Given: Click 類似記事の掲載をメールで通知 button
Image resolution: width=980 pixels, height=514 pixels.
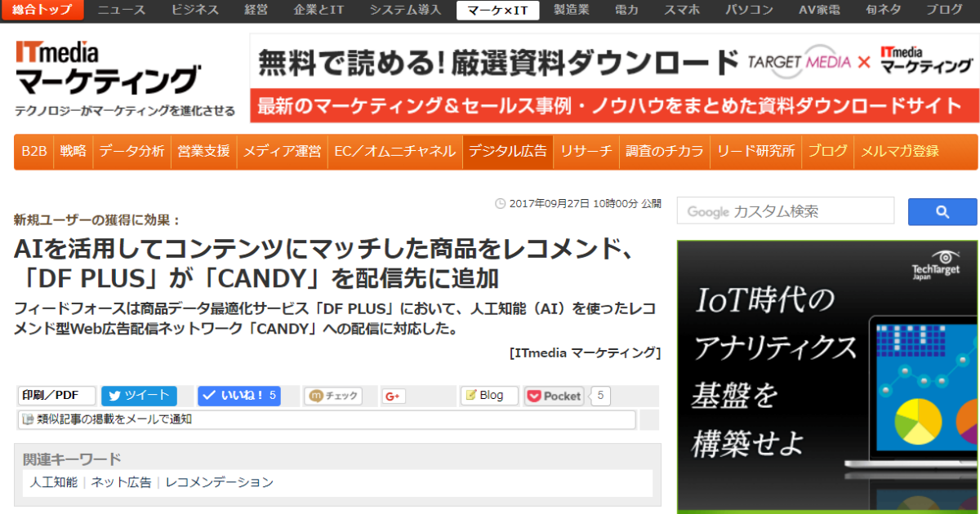Looking at the screenshot, I should (327, 419).
